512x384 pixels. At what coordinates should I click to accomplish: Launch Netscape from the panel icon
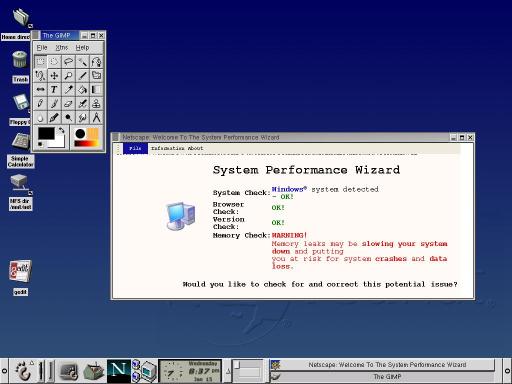[x=118, y=371]
